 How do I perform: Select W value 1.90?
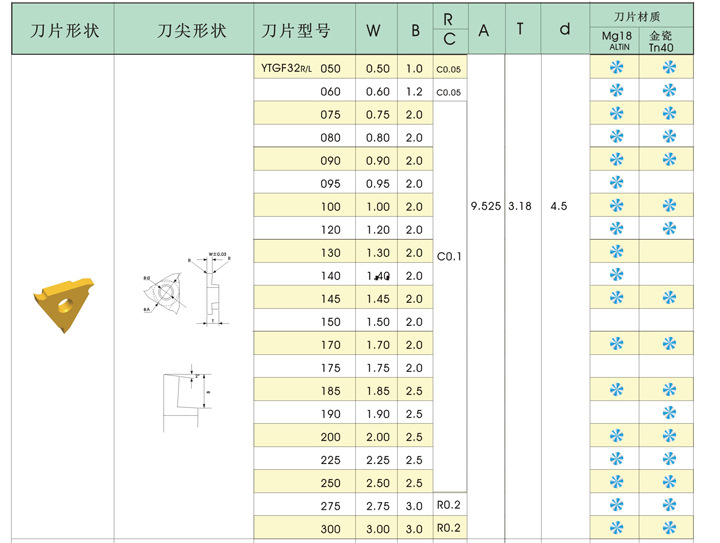(378, 414)
